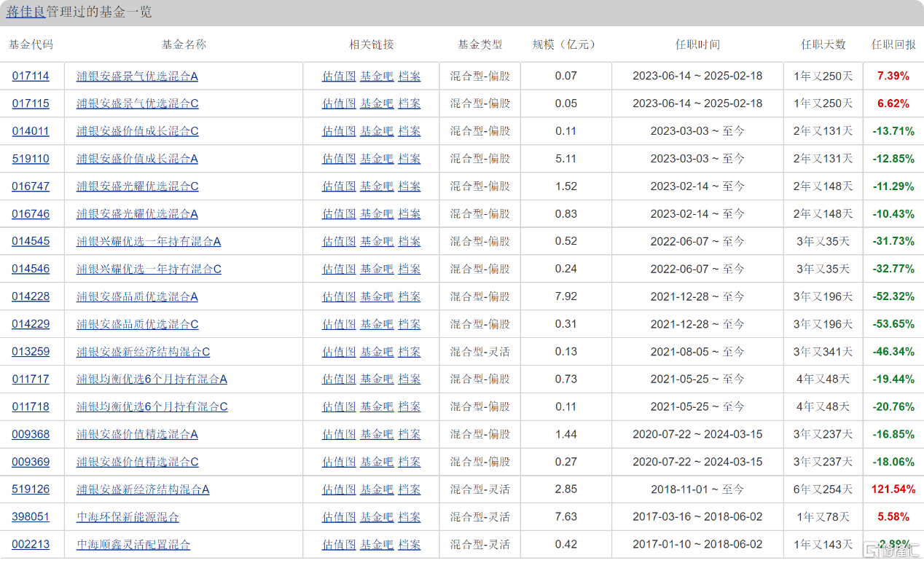Open 档案 for fund 017114
Viewport: 924px width, 563px height.
click(x=410, y=76)
